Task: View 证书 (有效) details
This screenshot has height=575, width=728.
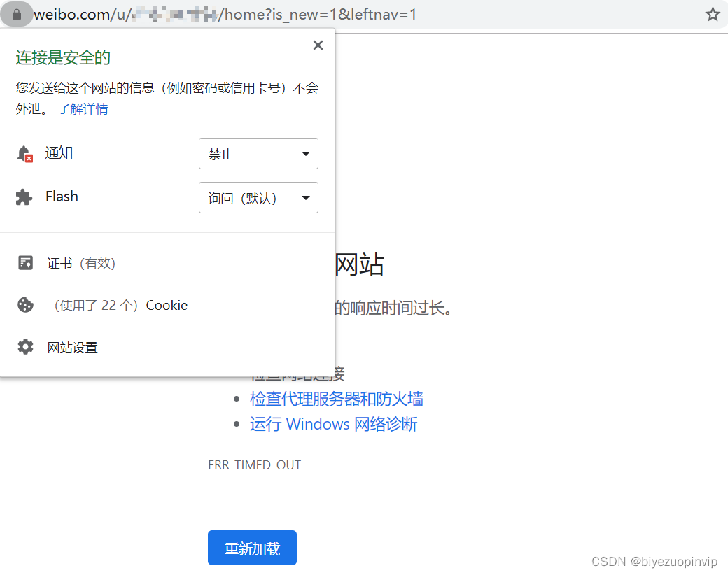Action: (81, 263)
